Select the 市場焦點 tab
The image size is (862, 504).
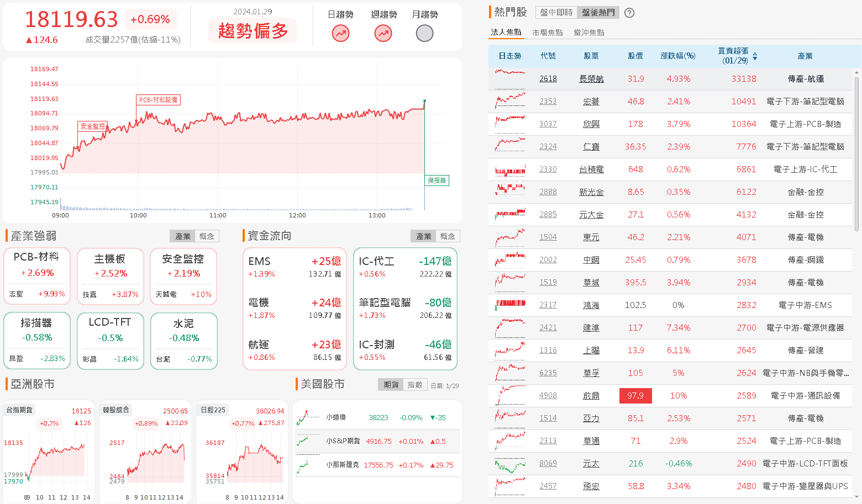pyautogui.click(x=547, y=33)
